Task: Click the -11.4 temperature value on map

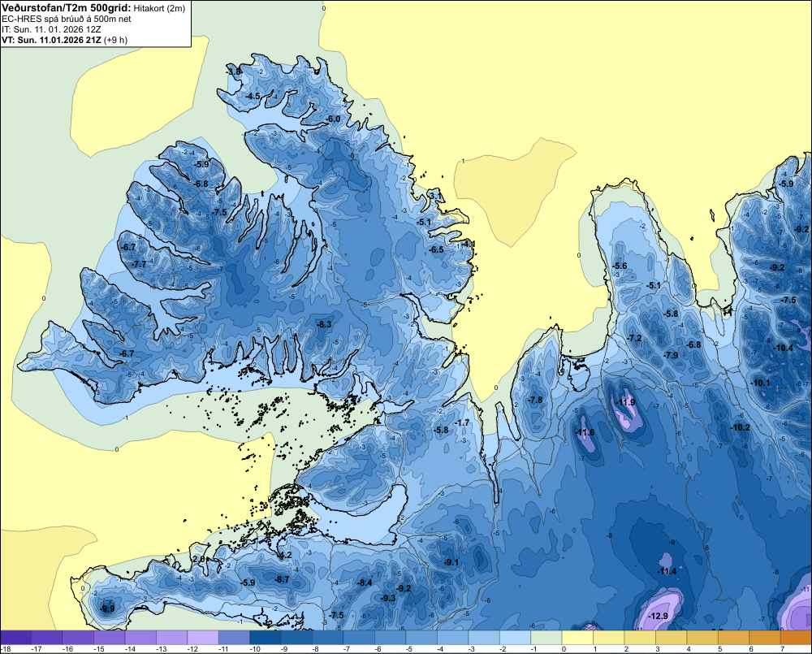Action: [x=667, y=572]
